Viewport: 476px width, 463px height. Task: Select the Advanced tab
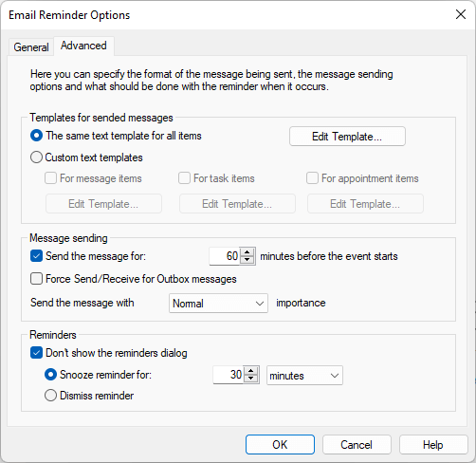point(83,46)
